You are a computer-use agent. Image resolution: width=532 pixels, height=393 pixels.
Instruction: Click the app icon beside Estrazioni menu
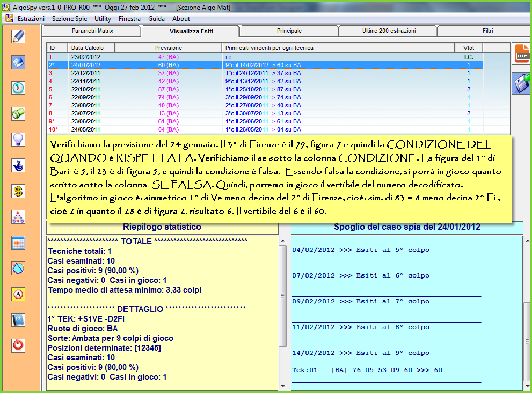[x=9, y=19]
